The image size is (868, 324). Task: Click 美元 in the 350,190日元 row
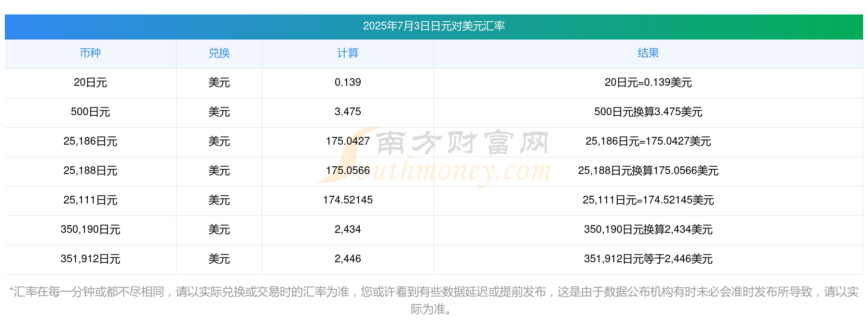point(219,229)
